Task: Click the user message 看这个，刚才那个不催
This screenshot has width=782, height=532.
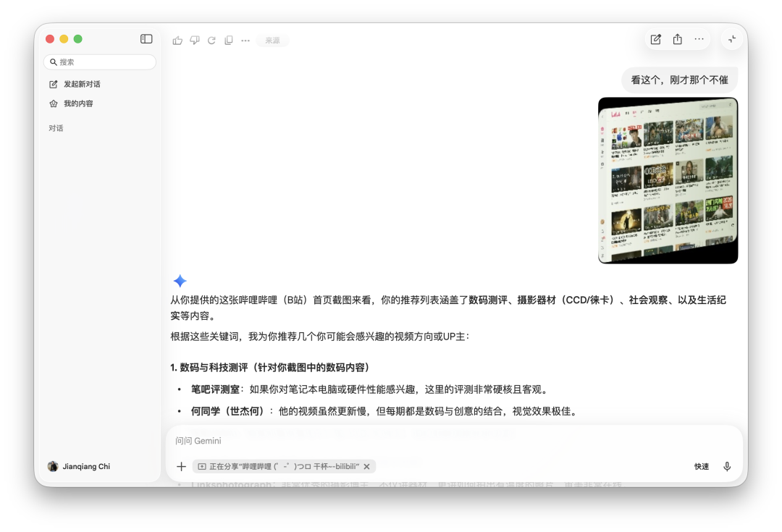Action: [x=679, y=80]
